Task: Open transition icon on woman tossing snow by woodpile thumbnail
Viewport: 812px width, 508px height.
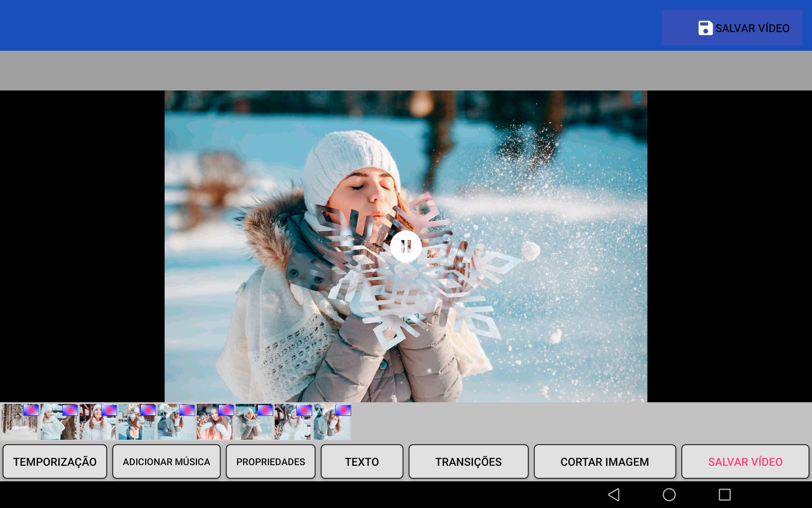Action: (x=304, y=410)
